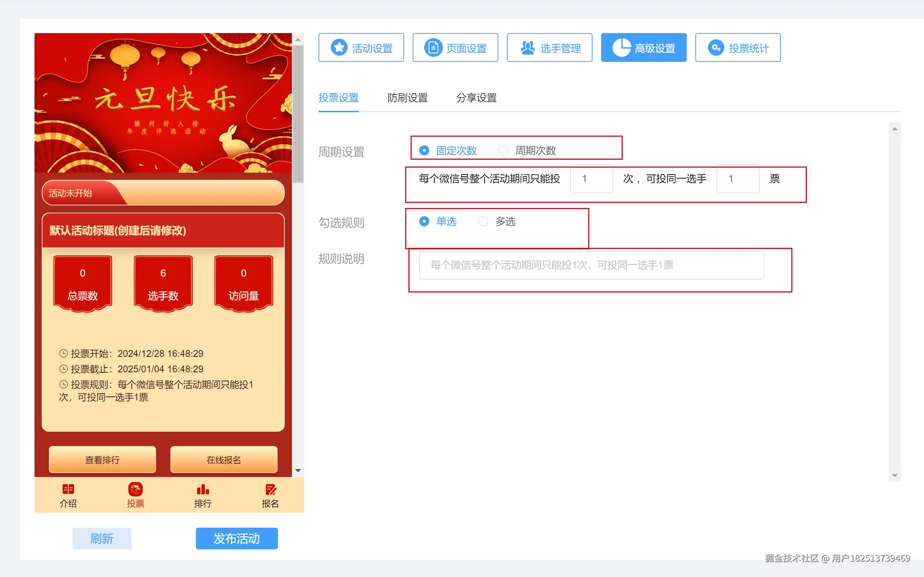Select the 高级设置 pie-chart icon
924x577 pixels.
[622, 47]
